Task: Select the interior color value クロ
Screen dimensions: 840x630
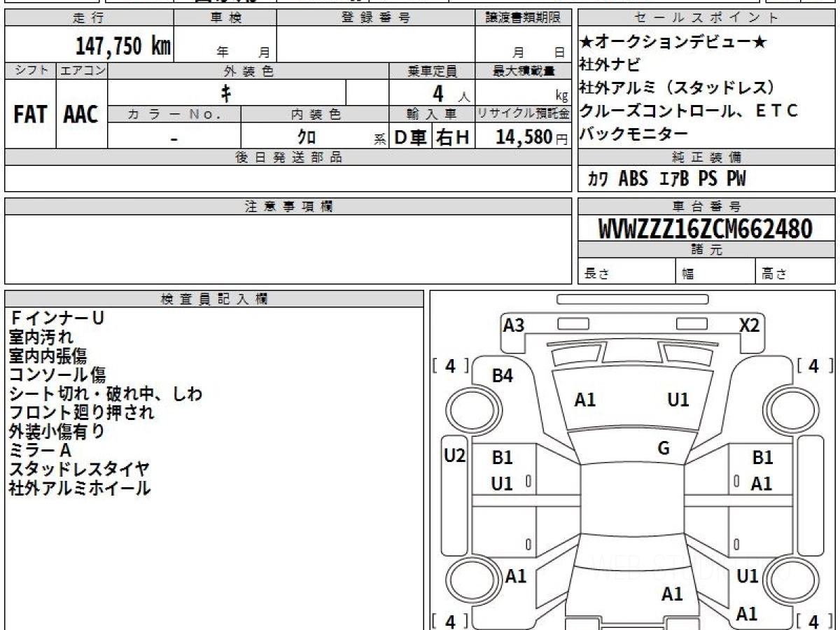Action: (307, 136)
